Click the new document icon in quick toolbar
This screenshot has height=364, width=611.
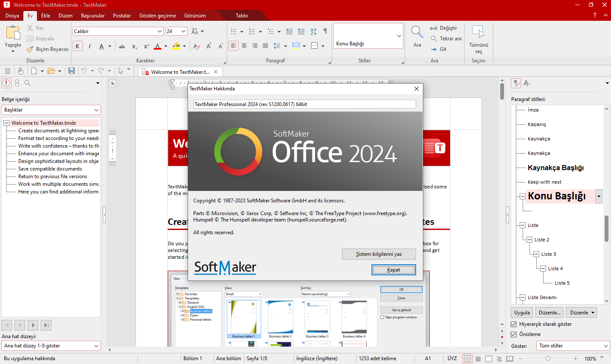pos(34,71)
